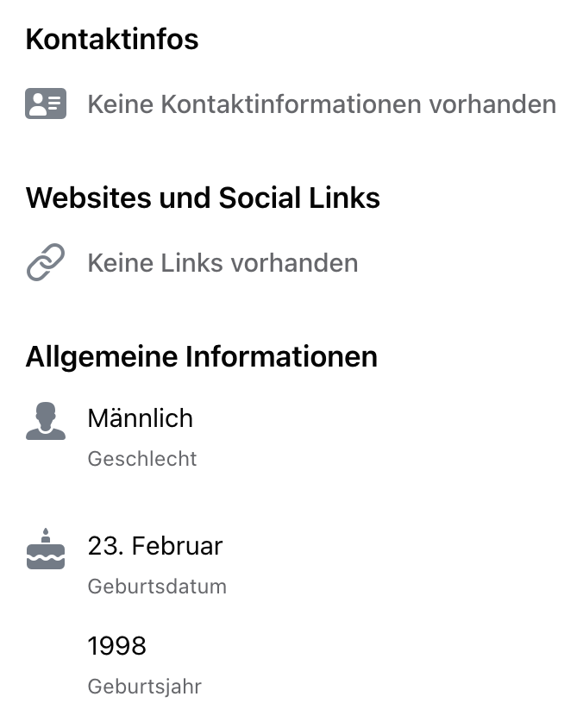583x728 pixels.
Task: Click the 1998 birth year value
Action: [117, 646]
